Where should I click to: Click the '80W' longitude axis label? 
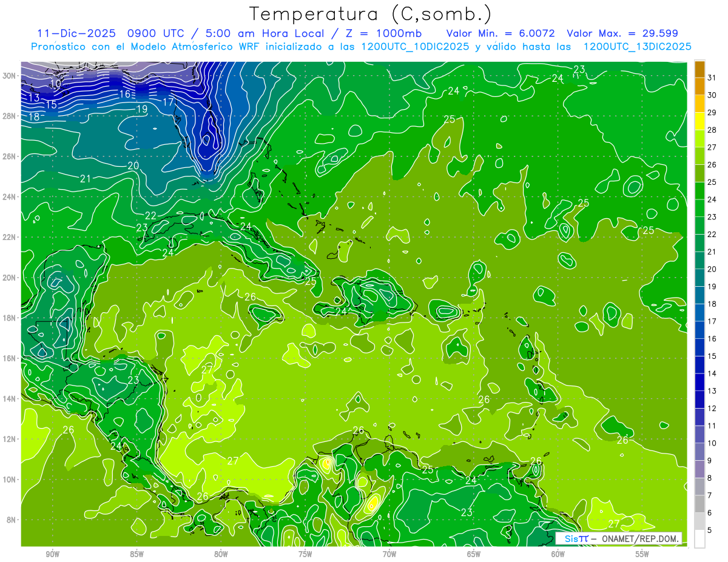point(221,554)
